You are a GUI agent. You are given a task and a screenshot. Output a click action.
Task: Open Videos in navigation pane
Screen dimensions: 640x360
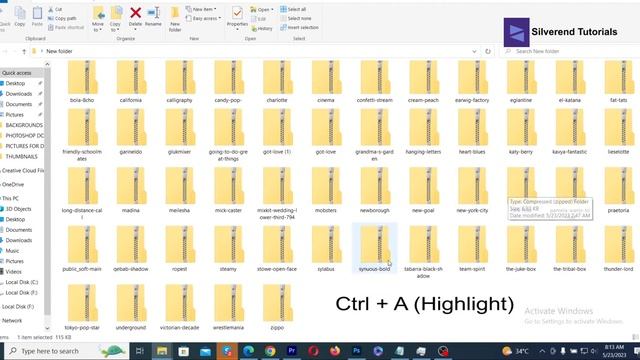13,272
